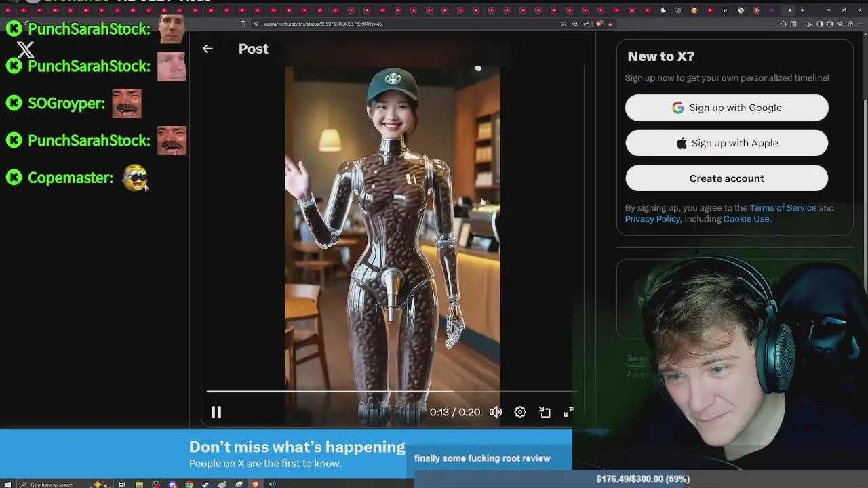
Task: Open Windows Start menu
Action: [x=8, y=484]
